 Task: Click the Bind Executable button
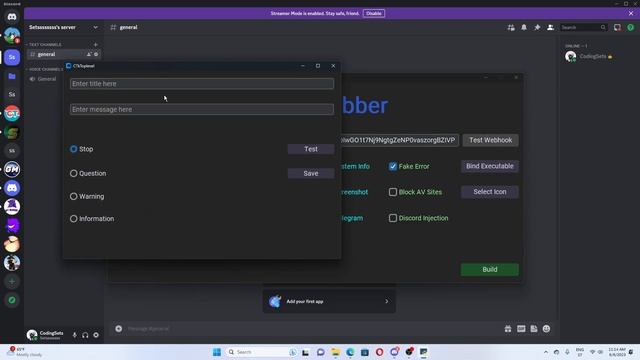(x=490, y=166)
